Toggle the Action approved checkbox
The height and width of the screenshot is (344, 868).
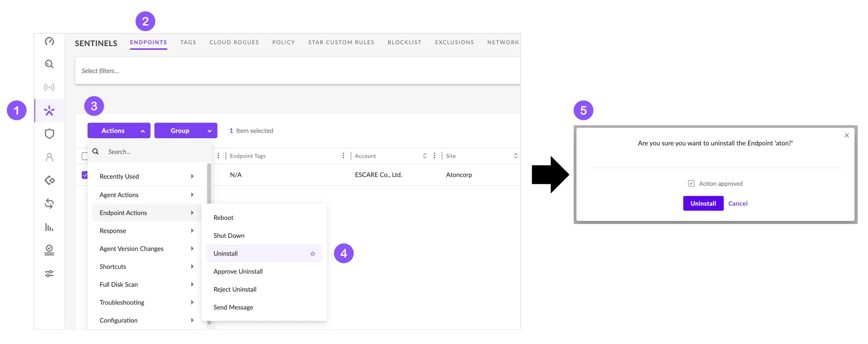pos(691,184)
